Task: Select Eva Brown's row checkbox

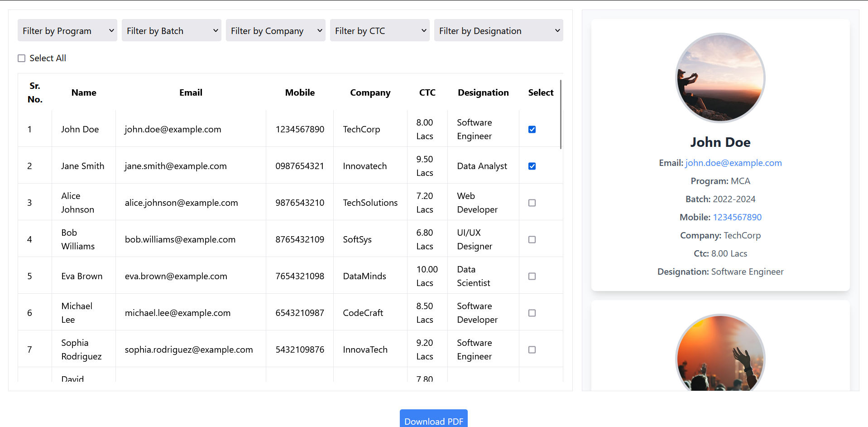Action: tap(532, 277)
